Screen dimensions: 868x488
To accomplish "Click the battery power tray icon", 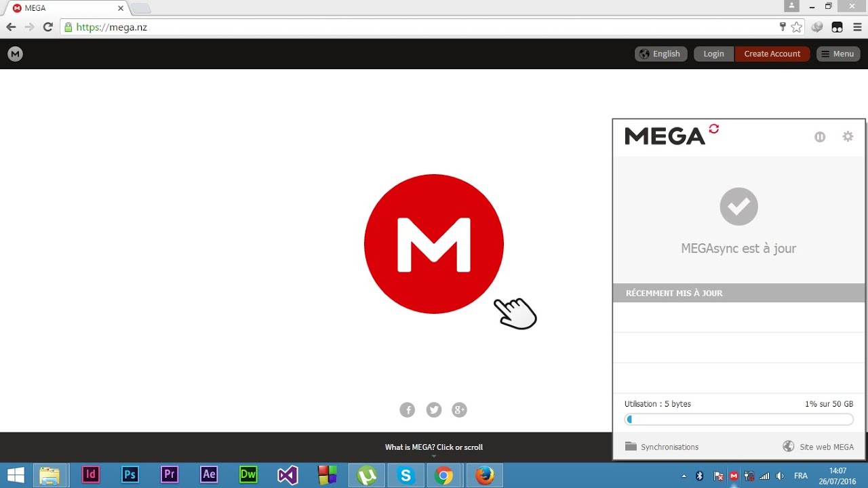I will (749, 476).
